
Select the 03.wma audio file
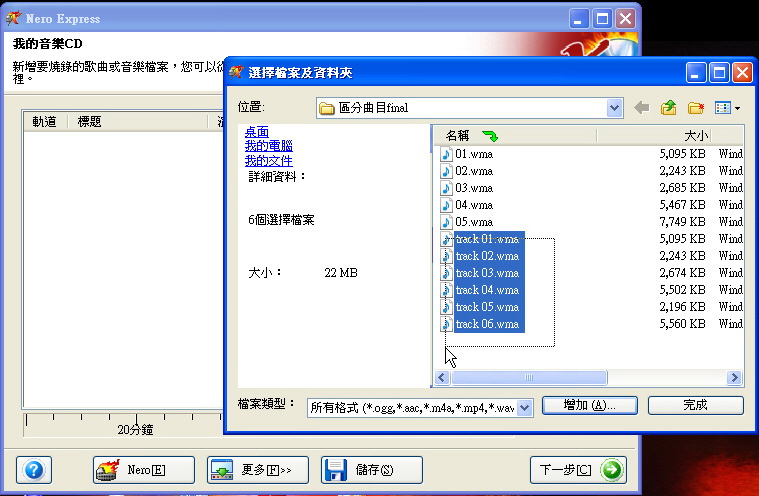click(473, 188)
